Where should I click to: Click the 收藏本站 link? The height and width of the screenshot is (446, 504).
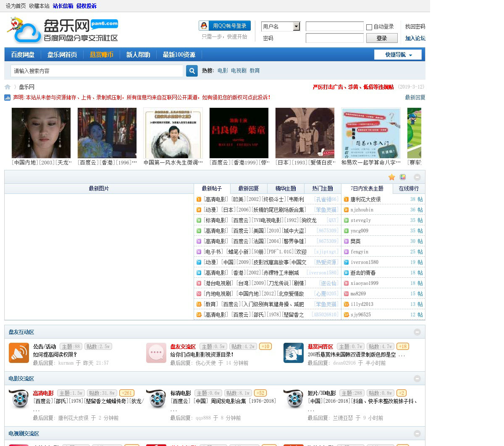point(39,6)
